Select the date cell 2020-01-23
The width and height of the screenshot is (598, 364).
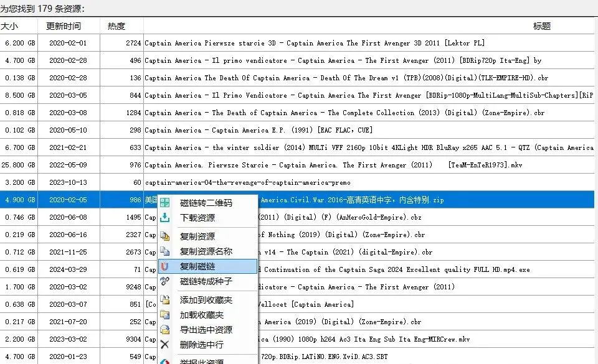coord(69,357)
